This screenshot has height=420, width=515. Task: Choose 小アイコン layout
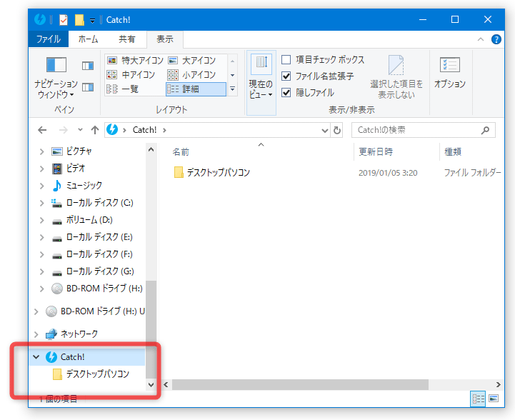[x=192, y=74]
